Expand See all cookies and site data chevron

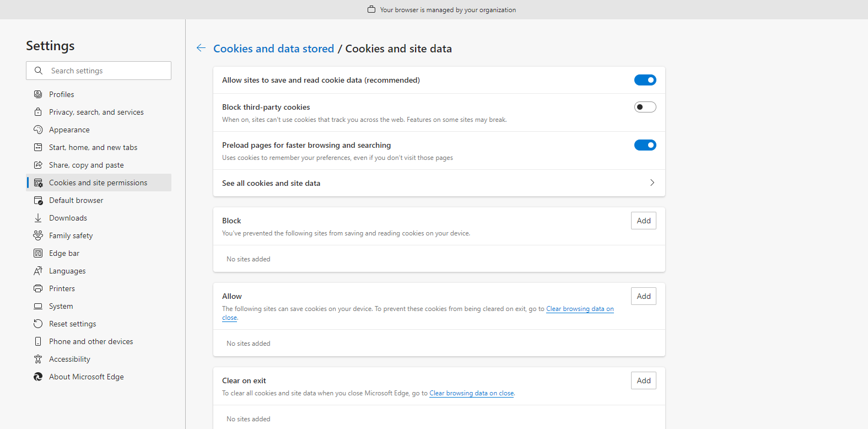point(652,183)
